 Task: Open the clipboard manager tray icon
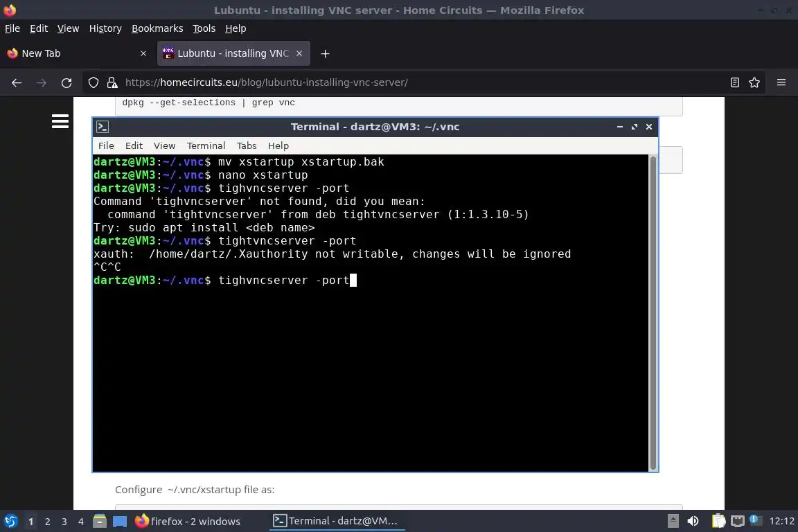tap(718, 522)
